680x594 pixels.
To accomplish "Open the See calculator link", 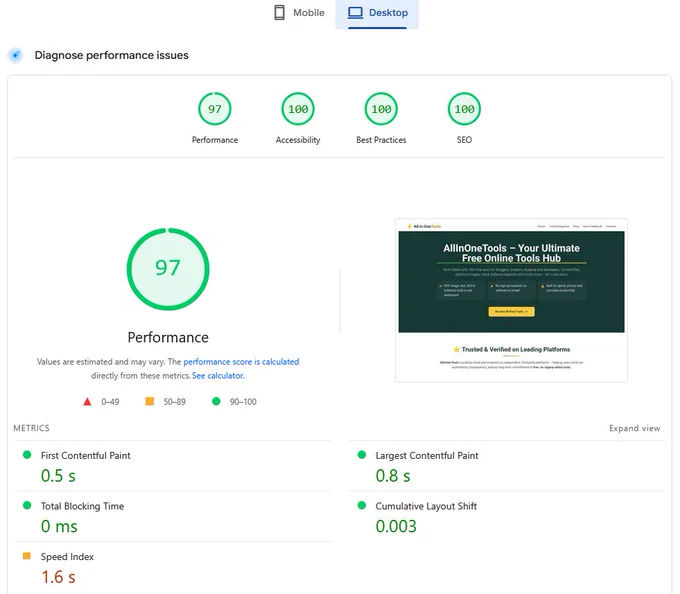I will (218, 375).
